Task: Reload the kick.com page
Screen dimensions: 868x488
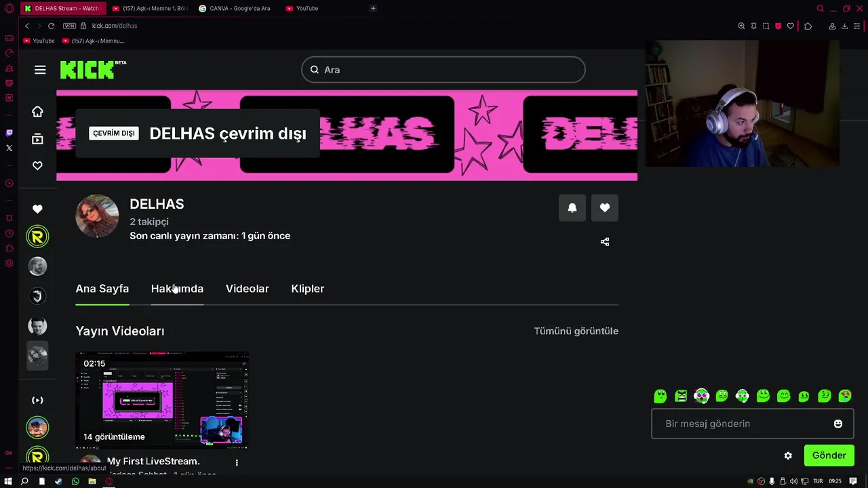Action: click(x=51, y=26)
